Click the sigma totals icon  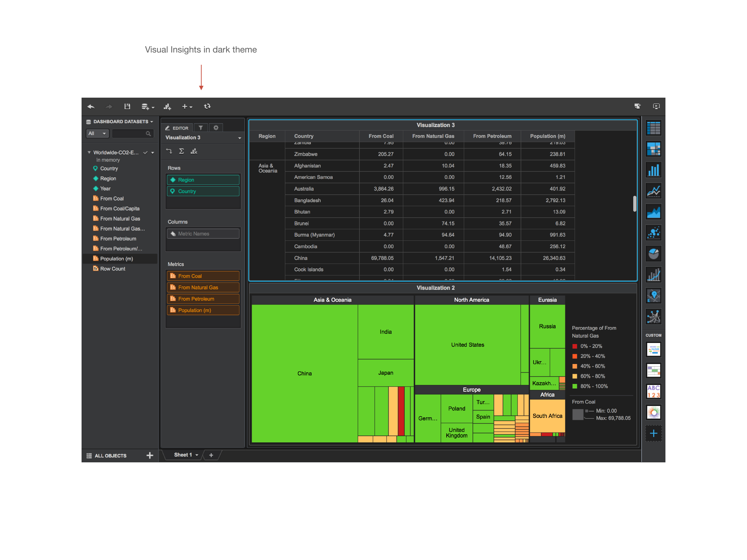[181, 151]
